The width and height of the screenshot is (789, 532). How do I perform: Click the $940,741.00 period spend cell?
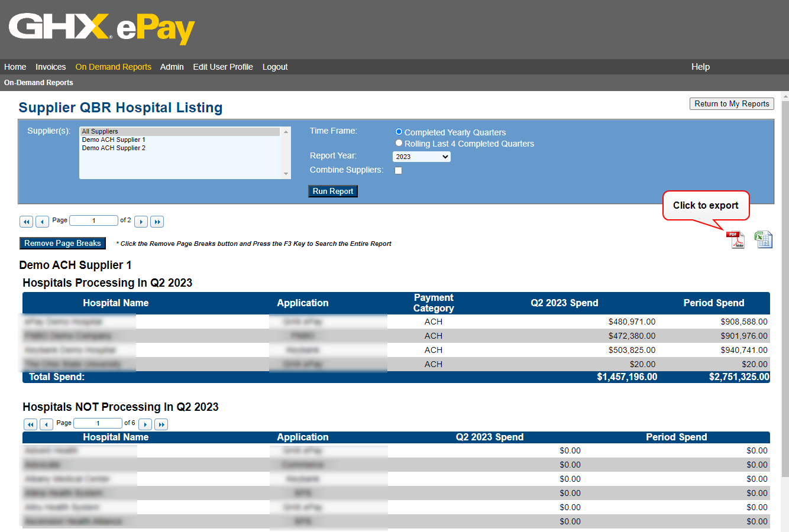(744, 350)
